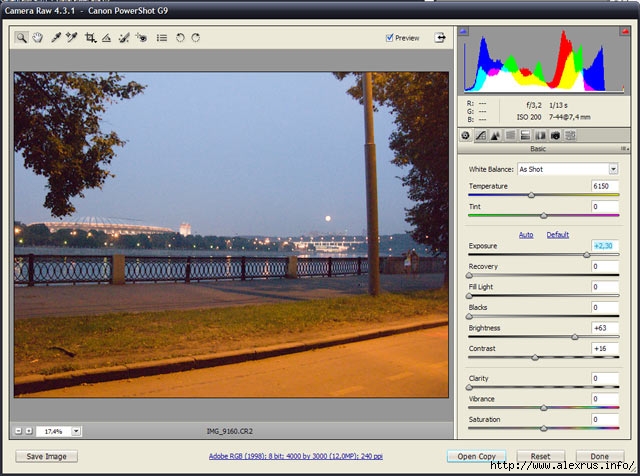Toggle the Preview checkbox
Viewport: 640px width, 476px height.
pos(389,38)
